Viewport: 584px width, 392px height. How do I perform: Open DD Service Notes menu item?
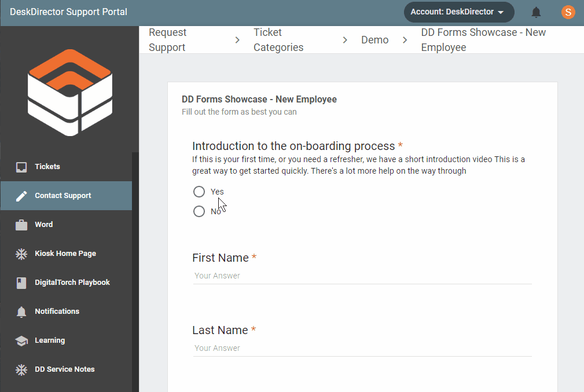(67, 369)
